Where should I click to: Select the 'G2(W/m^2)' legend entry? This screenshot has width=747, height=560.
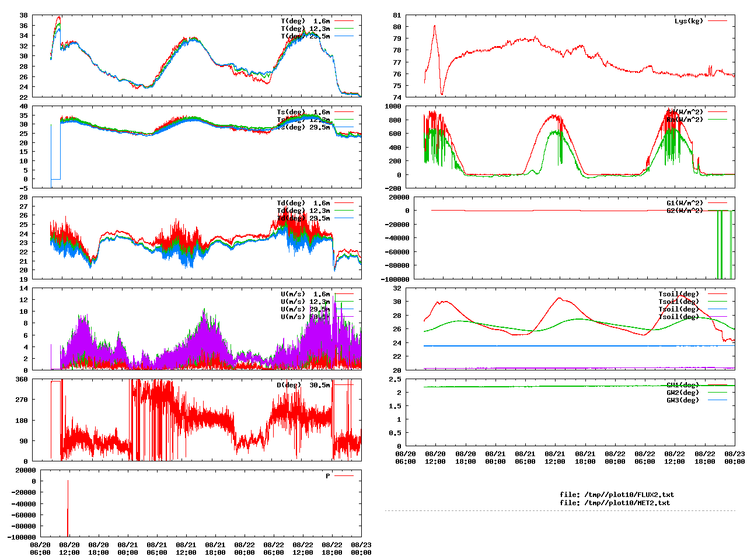pos(685,211)
